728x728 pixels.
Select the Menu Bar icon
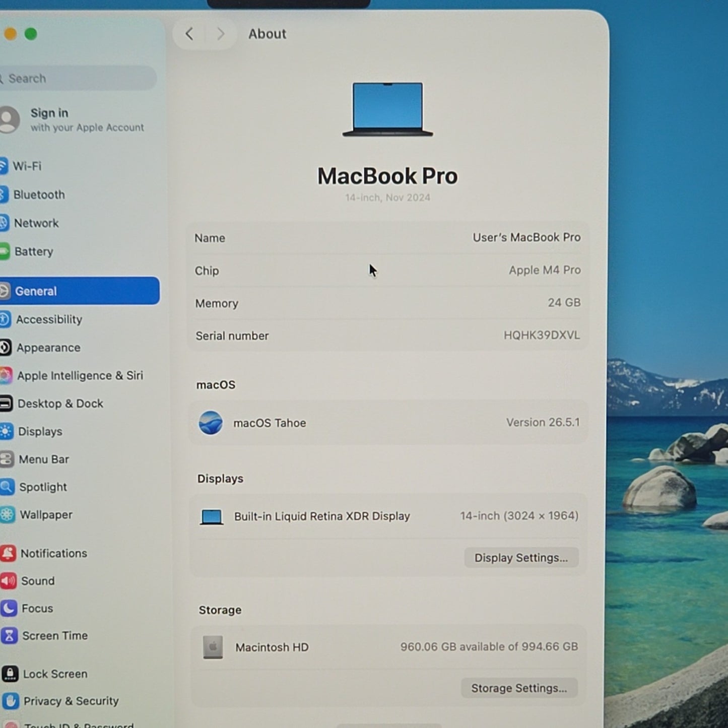[7, 459]
